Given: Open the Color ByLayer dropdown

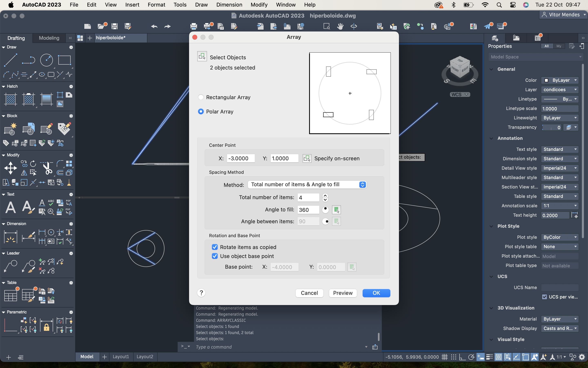Looking at the screenshot, I should [560, 80].
